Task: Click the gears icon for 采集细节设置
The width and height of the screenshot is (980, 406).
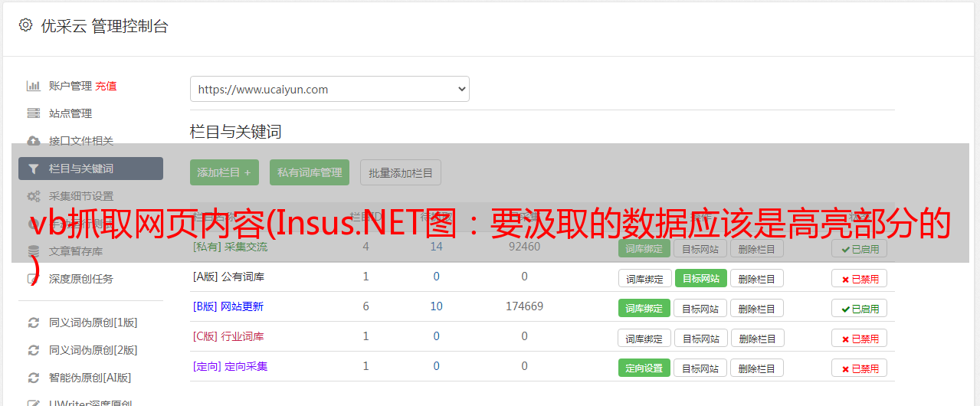Action: (34, 196)
